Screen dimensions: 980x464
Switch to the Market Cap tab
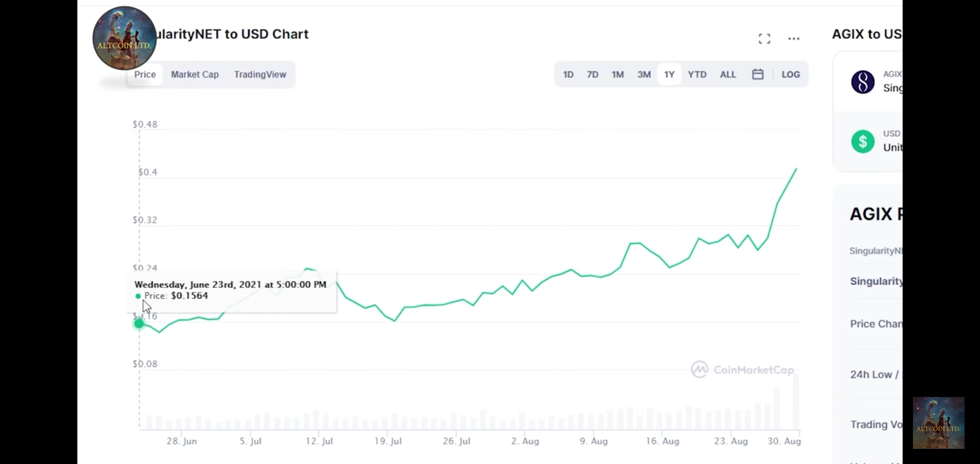(x=195, y=74)
